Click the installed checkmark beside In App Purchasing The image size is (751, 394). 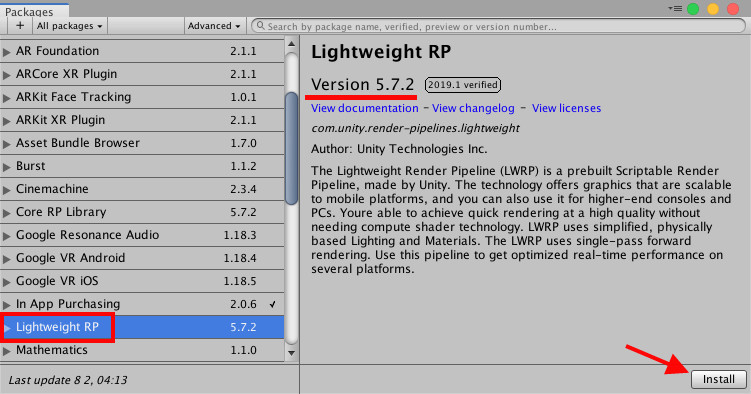click(x=273, y=304)
